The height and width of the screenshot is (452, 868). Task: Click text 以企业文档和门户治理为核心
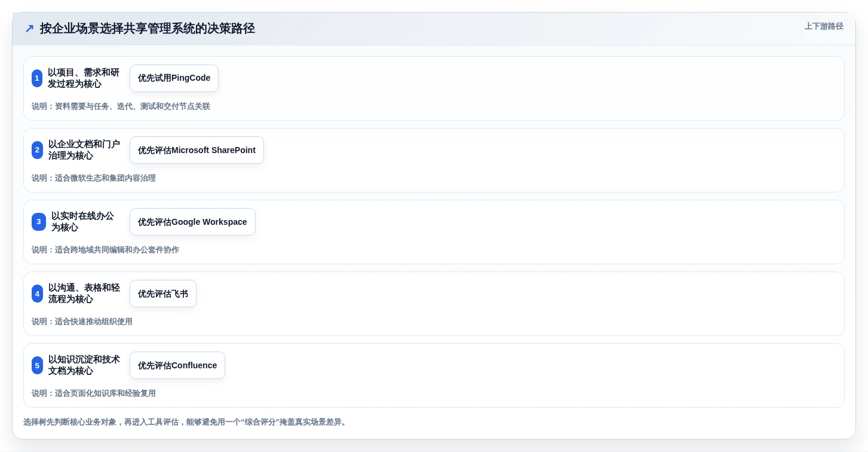pyautogui.click(x=84, y=150)
